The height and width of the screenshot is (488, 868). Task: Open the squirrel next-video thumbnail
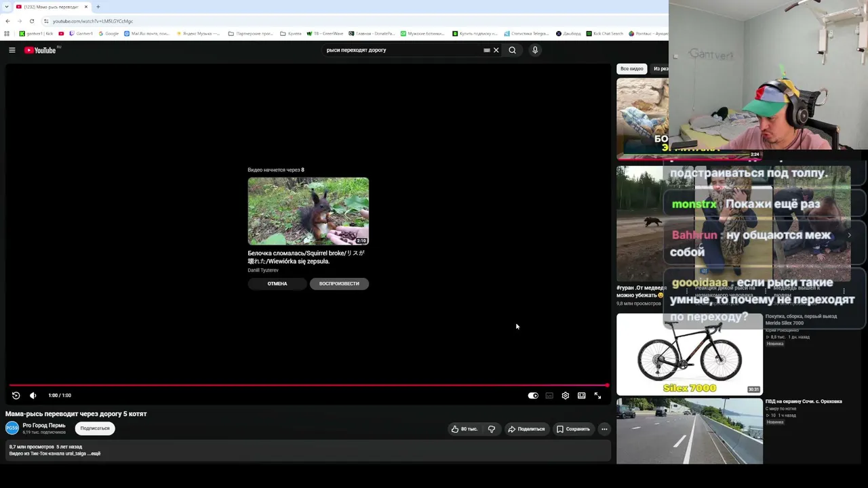(308, 211)
